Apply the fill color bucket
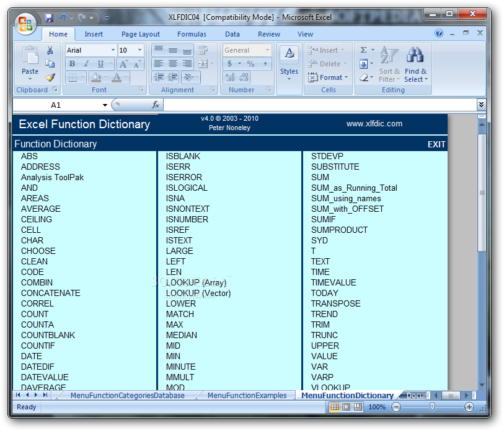The height and width of the screenshot is (431, 504). pos(96,77)
